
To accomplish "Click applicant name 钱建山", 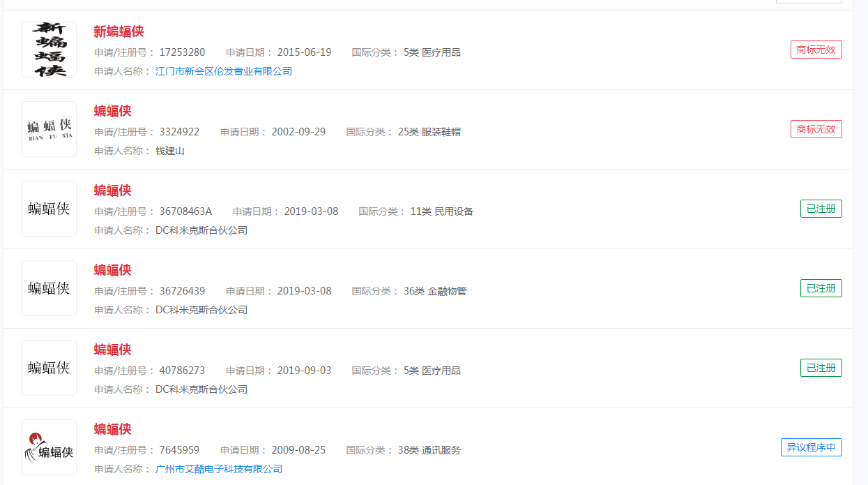I will (170, 151).
